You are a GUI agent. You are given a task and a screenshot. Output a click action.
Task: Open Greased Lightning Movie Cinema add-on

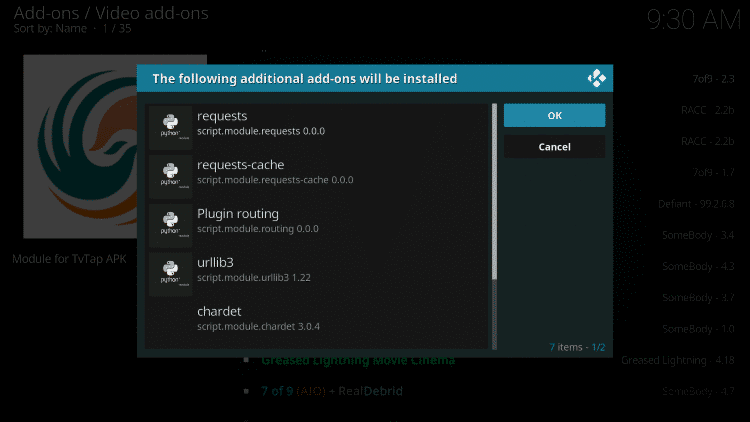[x=358, y=360]
